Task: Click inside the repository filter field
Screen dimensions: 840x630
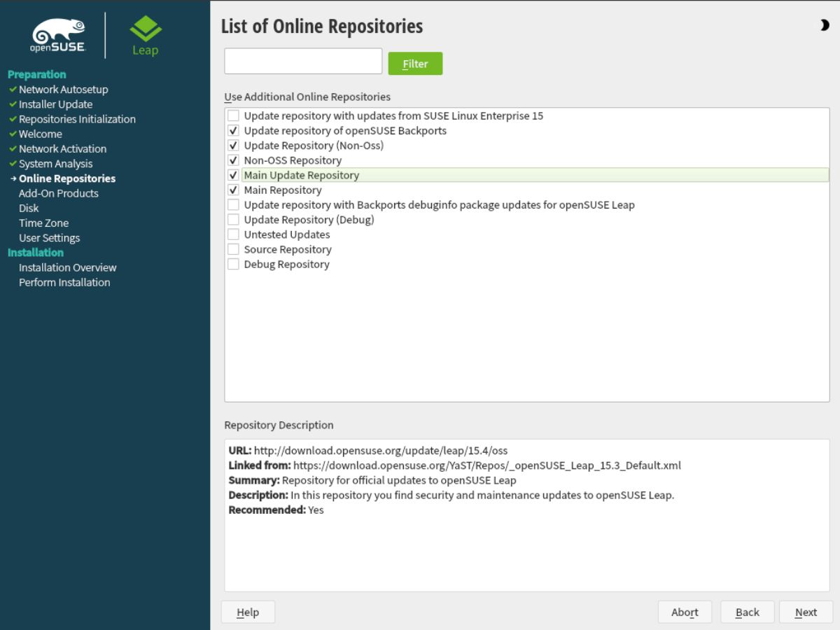Action: (302, 61)
